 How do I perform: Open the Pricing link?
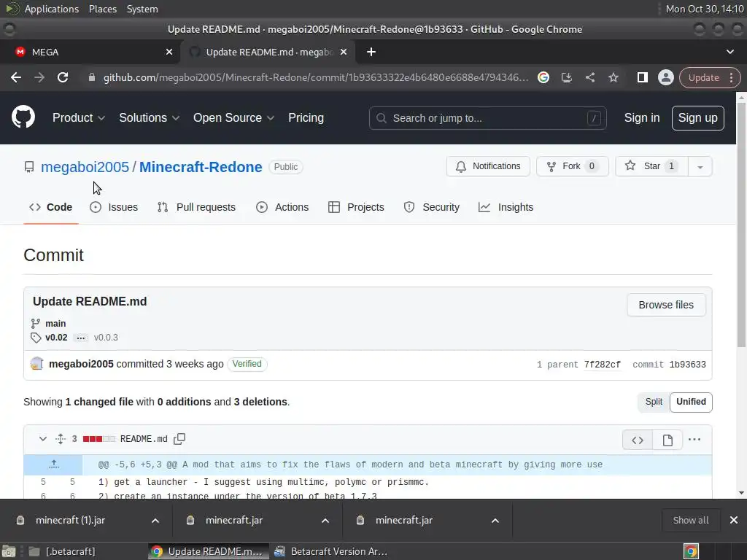tap(306, 117)
